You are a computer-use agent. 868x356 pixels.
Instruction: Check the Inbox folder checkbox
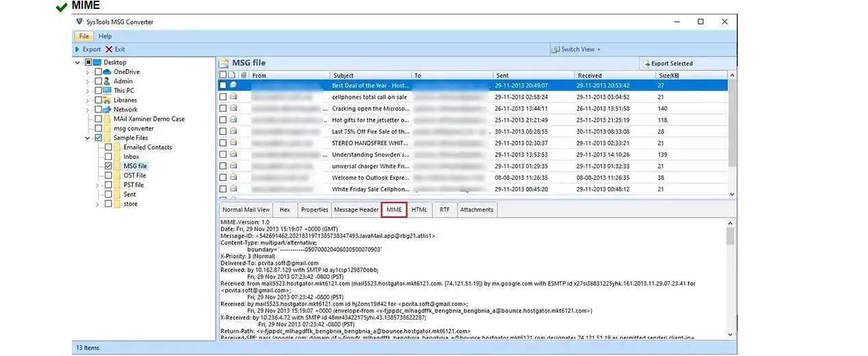click(108, 157)
